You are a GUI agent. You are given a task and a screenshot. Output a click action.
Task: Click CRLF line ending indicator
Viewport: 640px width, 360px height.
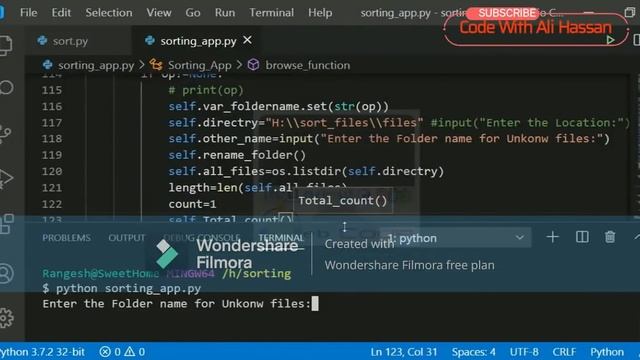click(564, 352)
